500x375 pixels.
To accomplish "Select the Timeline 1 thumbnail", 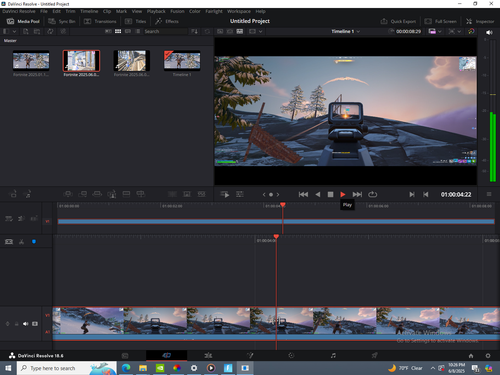I will click(x=182, y=61).
